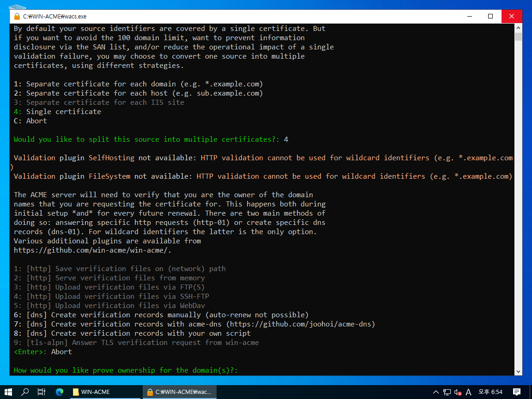Click the prove ownership prompt line

126,370
